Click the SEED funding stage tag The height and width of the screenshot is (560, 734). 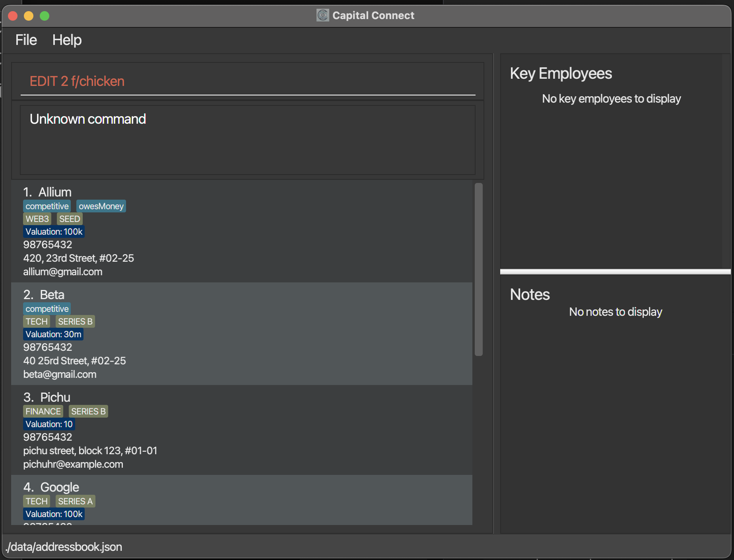click(70, 219)
